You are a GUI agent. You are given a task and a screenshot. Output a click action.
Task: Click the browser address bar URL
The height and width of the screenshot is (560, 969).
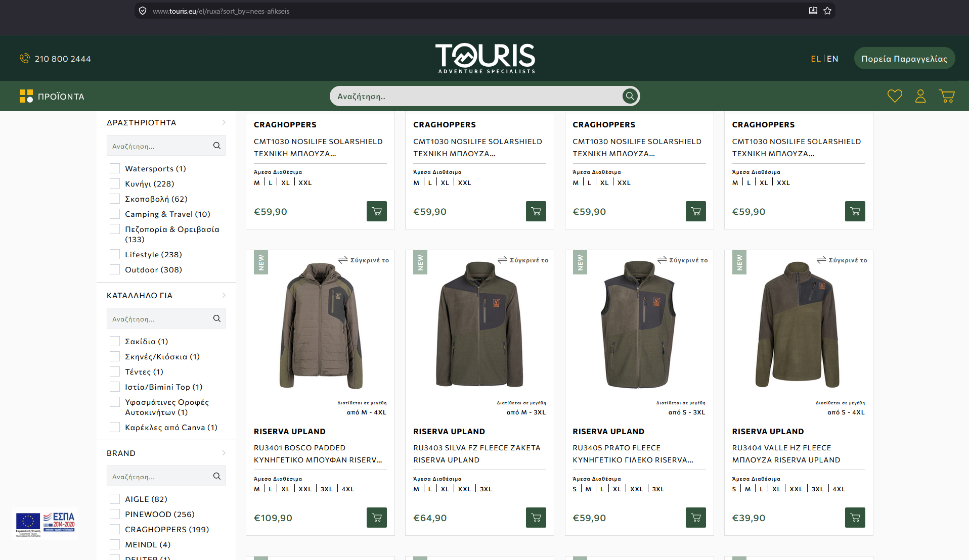[x=221, y=11]
